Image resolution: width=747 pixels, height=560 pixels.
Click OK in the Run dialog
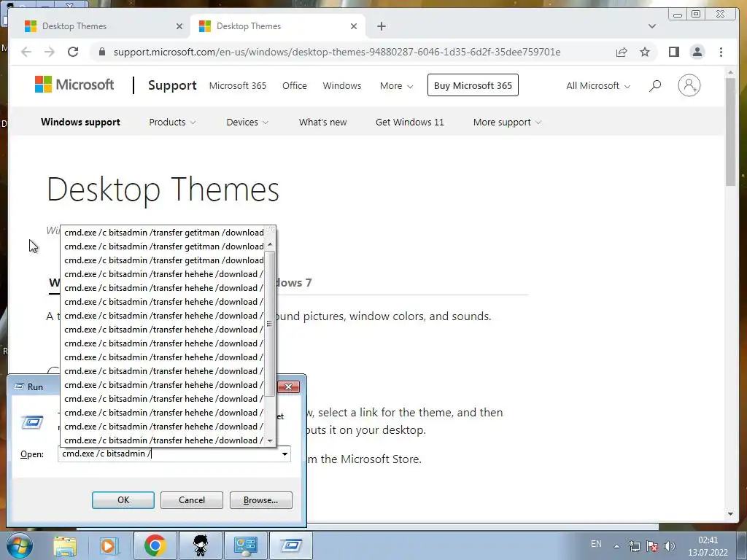point(123,500)
